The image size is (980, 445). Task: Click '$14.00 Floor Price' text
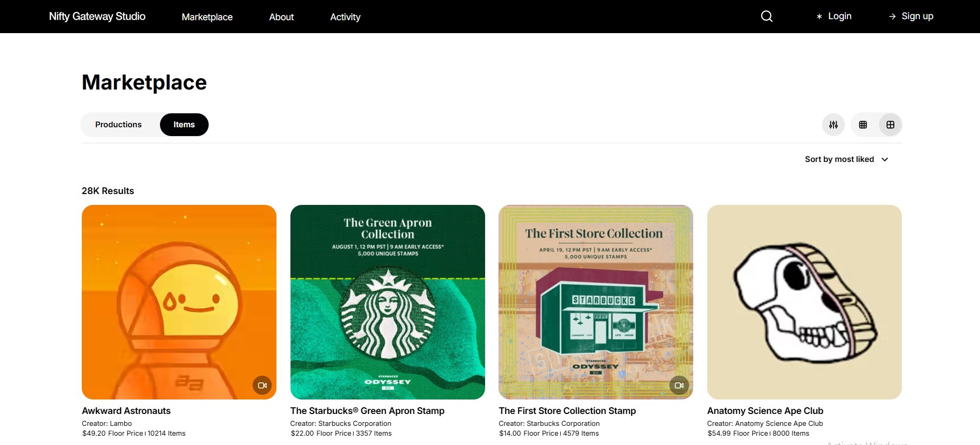pos(529,434)
